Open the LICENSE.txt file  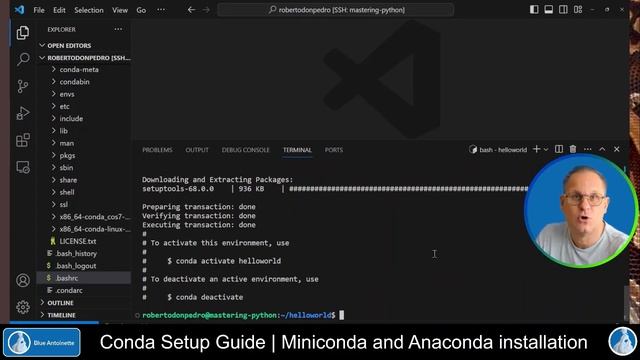(x=84, y=241)
